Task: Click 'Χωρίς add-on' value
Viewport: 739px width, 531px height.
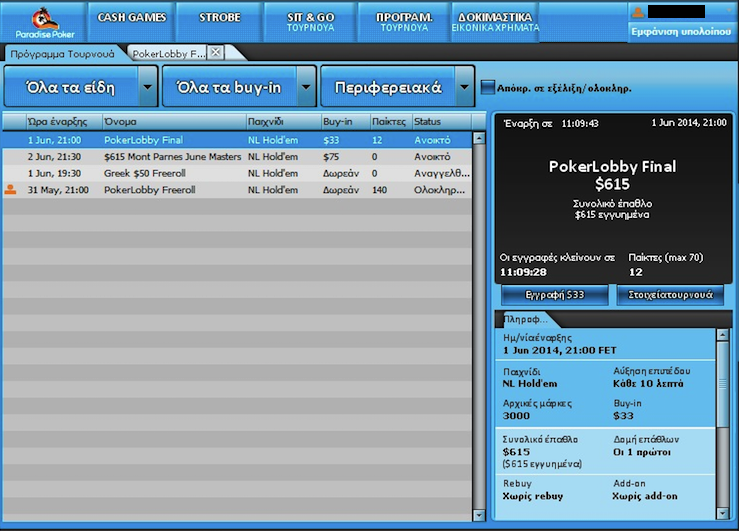Action: pos(645,496)
